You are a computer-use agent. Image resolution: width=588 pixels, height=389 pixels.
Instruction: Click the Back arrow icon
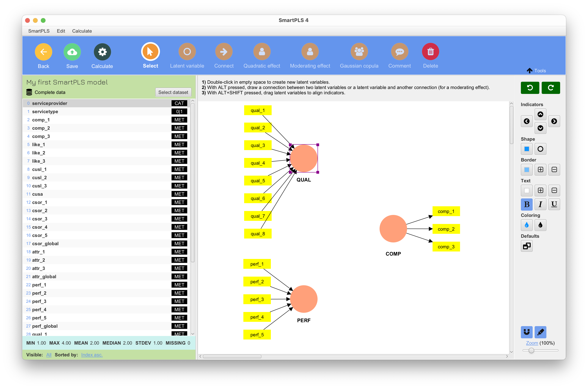(x=43, y=52)
